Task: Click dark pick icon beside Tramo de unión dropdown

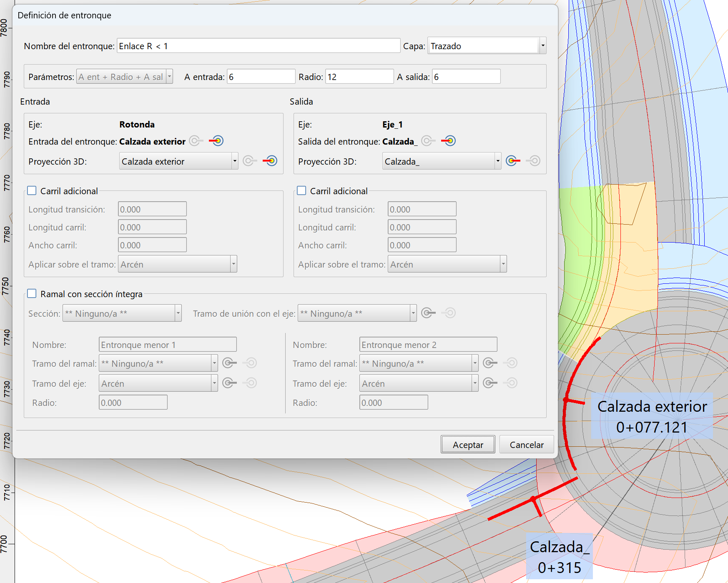Action: point(428,313)
